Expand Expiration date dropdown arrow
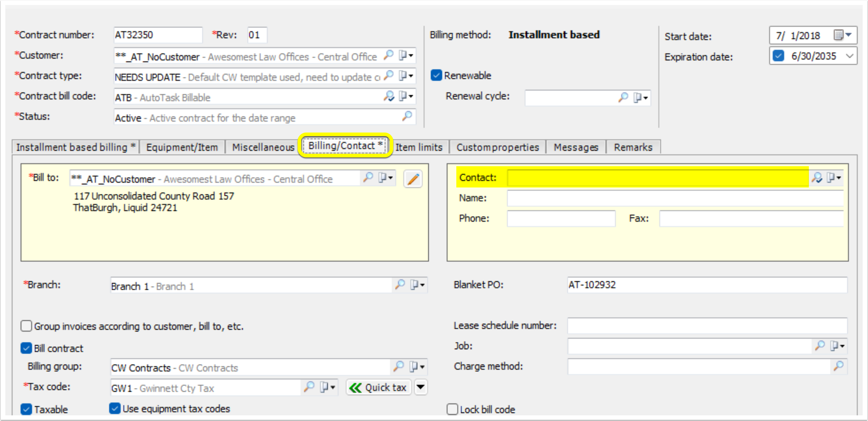Viewport: 868px width, 421px height. [850, 56]
